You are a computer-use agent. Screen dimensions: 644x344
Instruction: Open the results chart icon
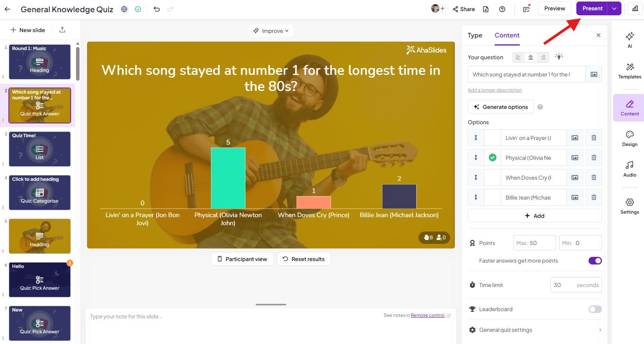635,8
